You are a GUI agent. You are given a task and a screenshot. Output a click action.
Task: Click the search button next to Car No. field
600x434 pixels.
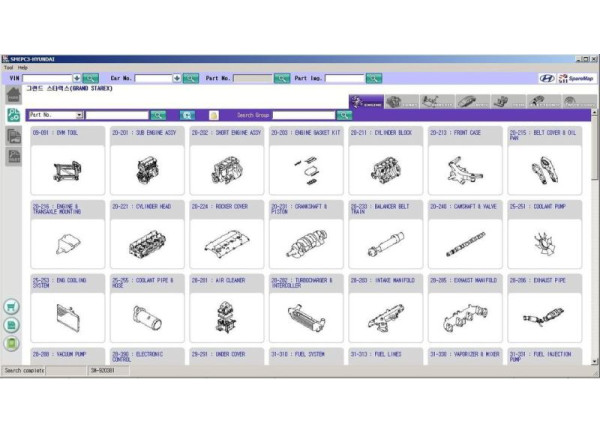click(189, 78)
